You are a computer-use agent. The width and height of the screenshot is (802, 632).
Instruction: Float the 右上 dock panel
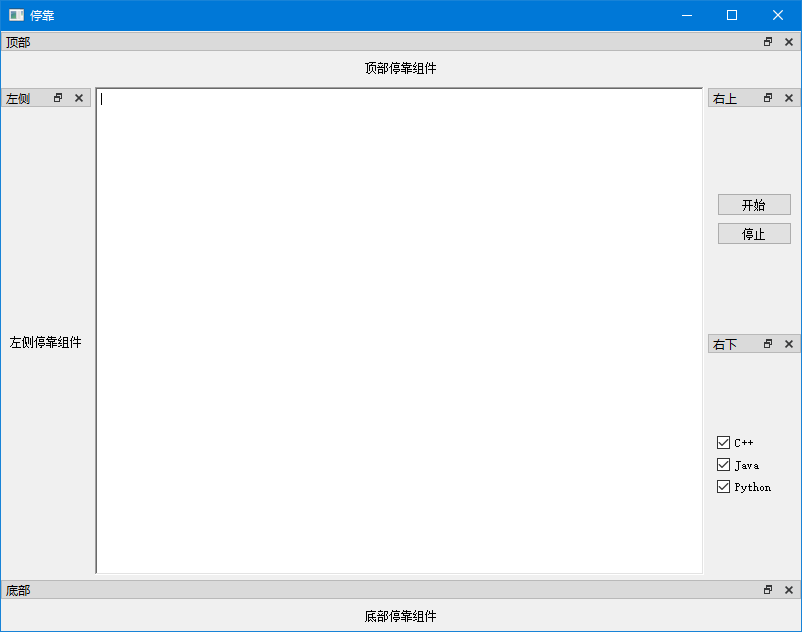(x=768, y=98)
